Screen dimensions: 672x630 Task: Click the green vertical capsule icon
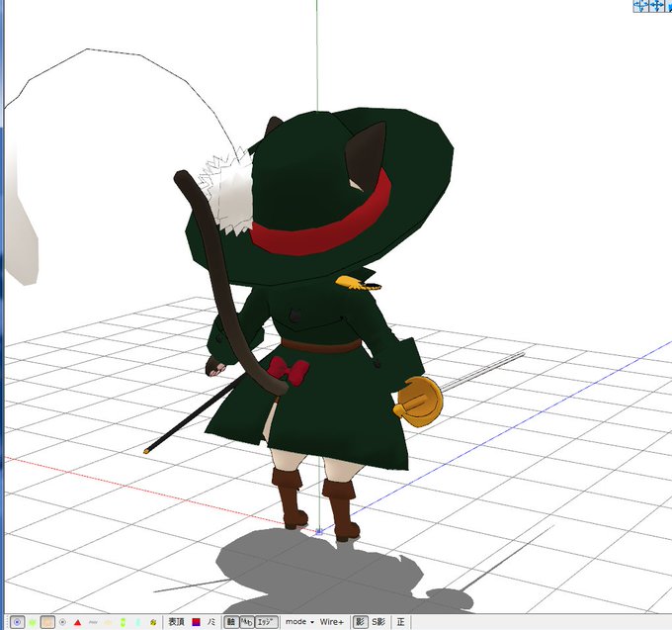(123, 622)
